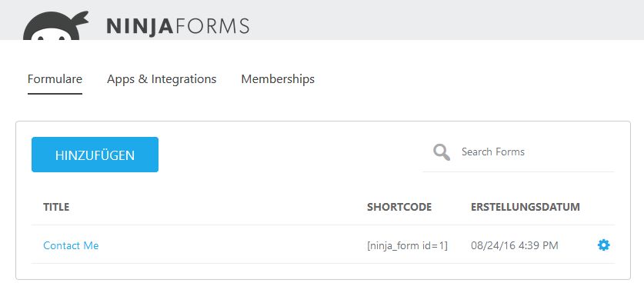Open the Contact Me form link
The image size is (644, 303).
tap(71, 245)
